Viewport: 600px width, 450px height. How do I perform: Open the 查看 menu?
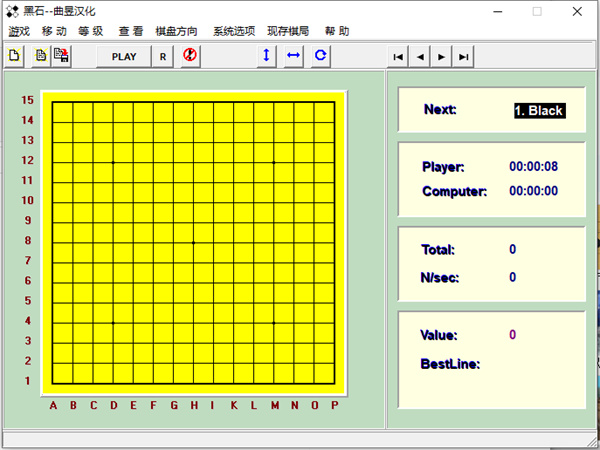(x=130, y=31)
